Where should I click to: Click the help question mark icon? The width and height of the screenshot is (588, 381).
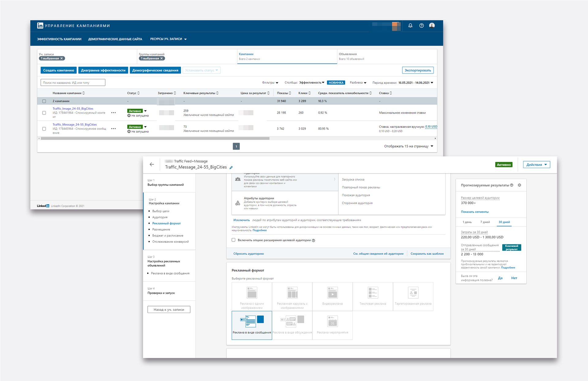[x=421, y=26]
